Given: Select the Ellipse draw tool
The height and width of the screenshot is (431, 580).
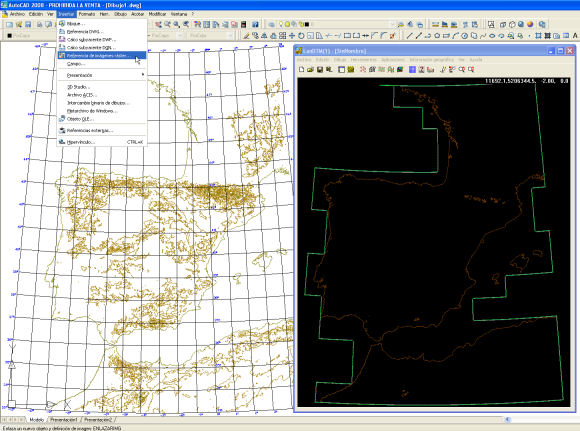Looking at the screenshot, I should [492, 36].
